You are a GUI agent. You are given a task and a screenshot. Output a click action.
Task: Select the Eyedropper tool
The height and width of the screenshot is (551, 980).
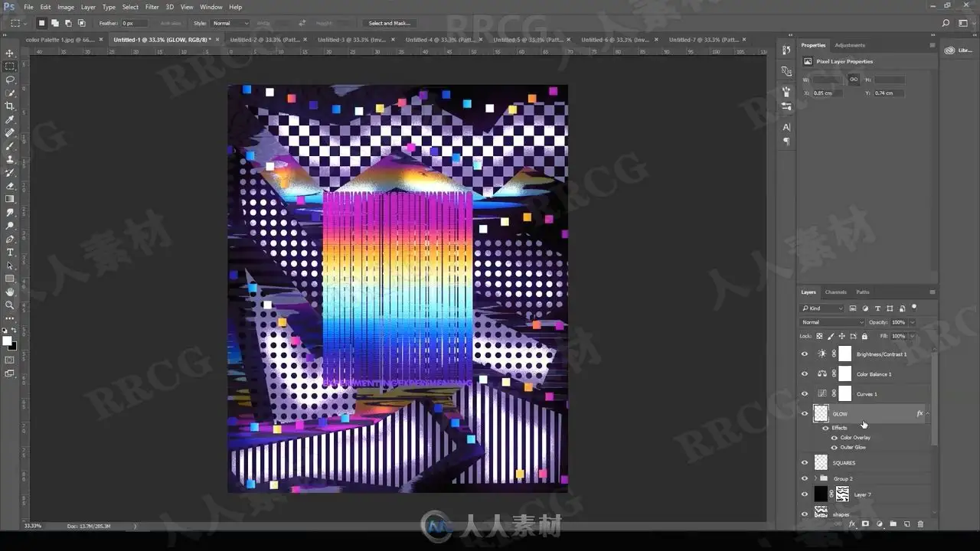click(x=10, y=119)
